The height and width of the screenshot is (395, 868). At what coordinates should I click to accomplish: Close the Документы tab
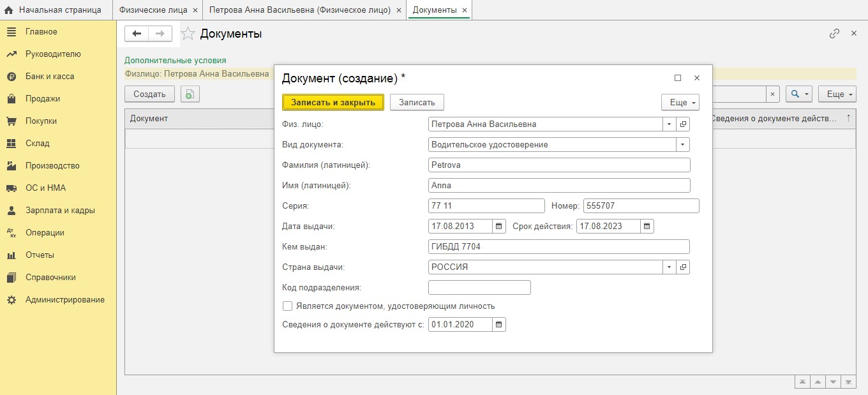pos(464,10)
